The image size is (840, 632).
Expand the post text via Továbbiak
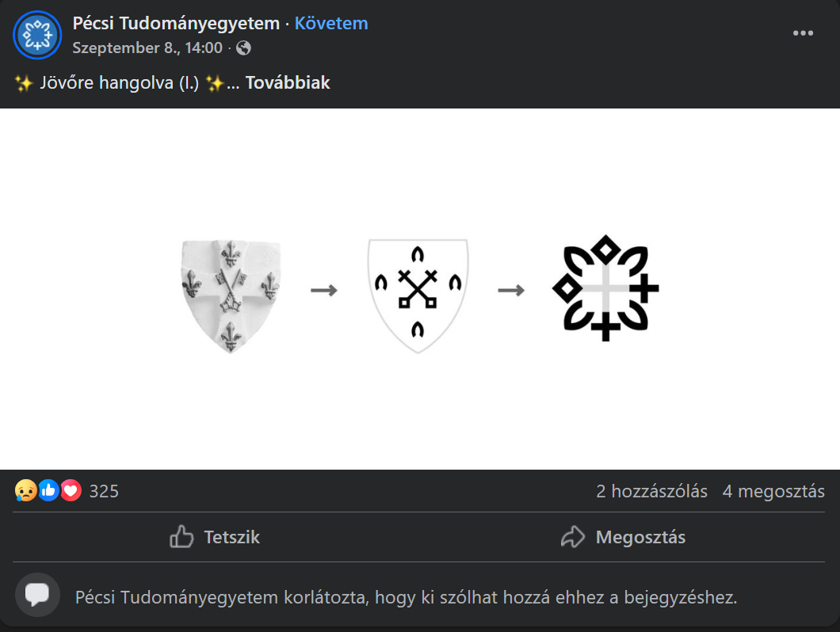pos(288,82)
